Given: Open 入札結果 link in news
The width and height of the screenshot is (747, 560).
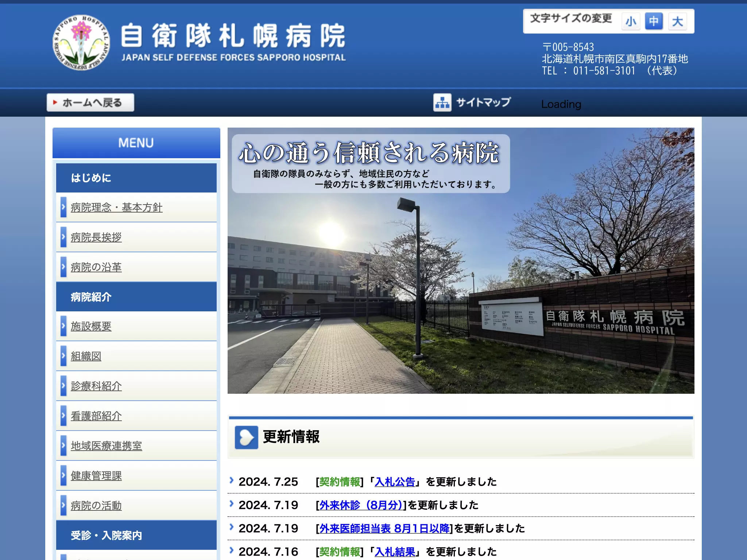Looking at the screenshot, I should [x=395, y=552].
